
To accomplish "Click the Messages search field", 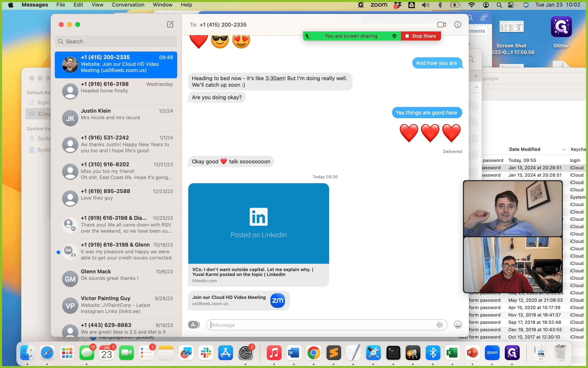I will (116, 41).
